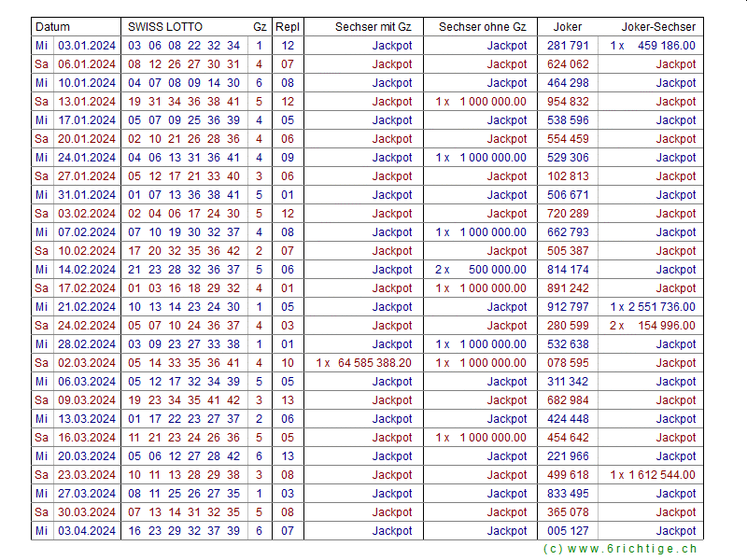Viewport: 747px width, 560px height.
Task: Select the 1 x 1 612 544.00 payout
Action: [653, 475]
